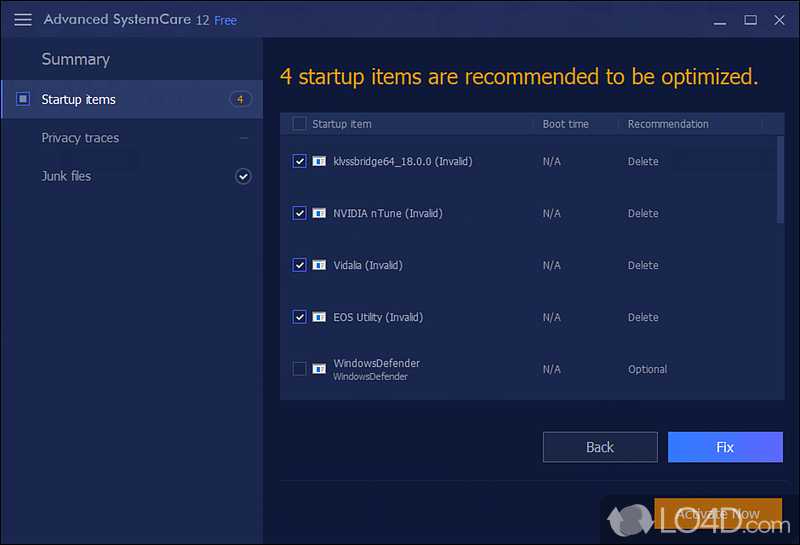Viewport: 800px width, 545px height.
Task: Click 'NVIDIA nTune (Invalid)' item name
Action: tap(388, 214)
